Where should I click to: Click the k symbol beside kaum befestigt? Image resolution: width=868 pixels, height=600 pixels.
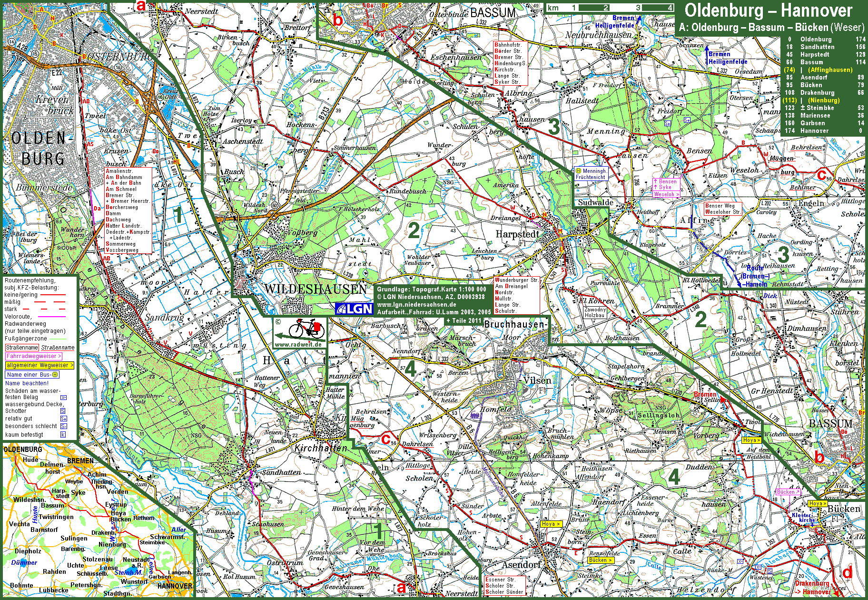point(63,435)
